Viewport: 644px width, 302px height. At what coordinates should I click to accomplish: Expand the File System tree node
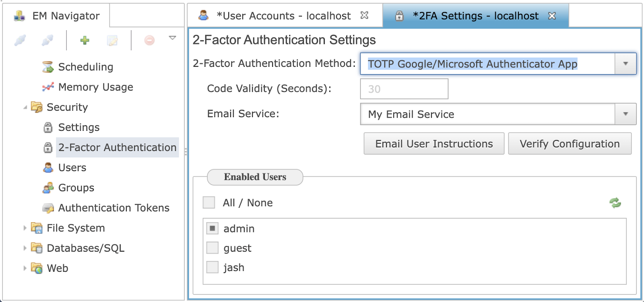(x=25, y=228)
